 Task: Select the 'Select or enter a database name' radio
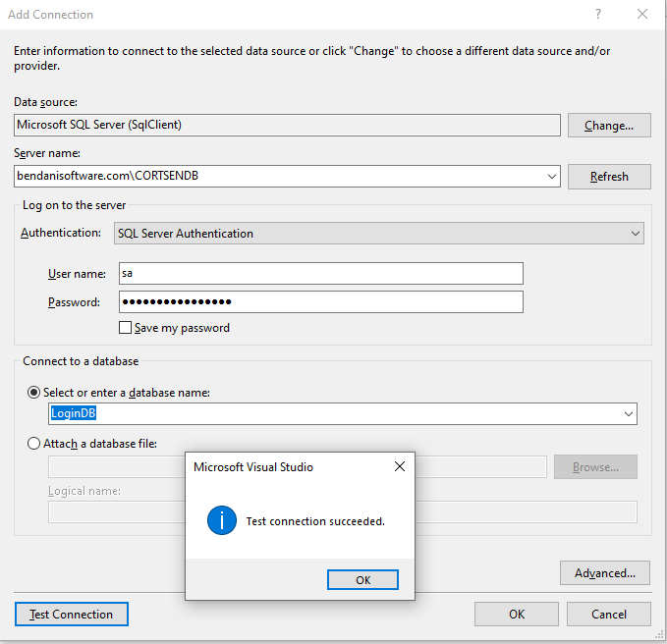pyautogui.click(x=34, y=393)
